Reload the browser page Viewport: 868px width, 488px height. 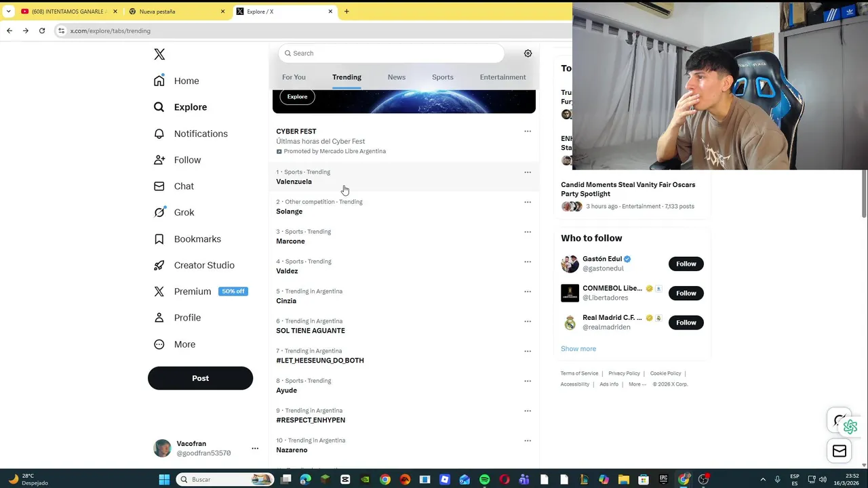42,30
